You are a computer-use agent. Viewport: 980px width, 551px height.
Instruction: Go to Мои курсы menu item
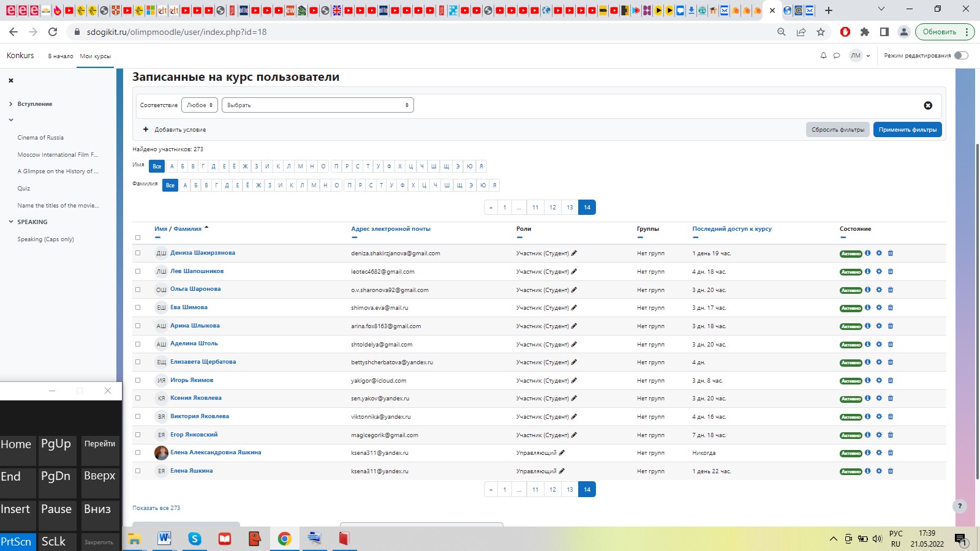[x=96, y=56]
